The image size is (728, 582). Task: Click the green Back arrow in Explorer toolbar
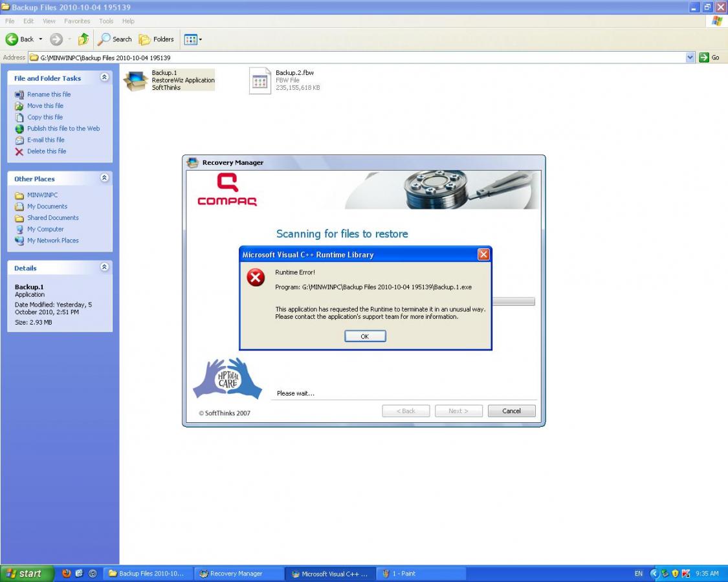12,39
